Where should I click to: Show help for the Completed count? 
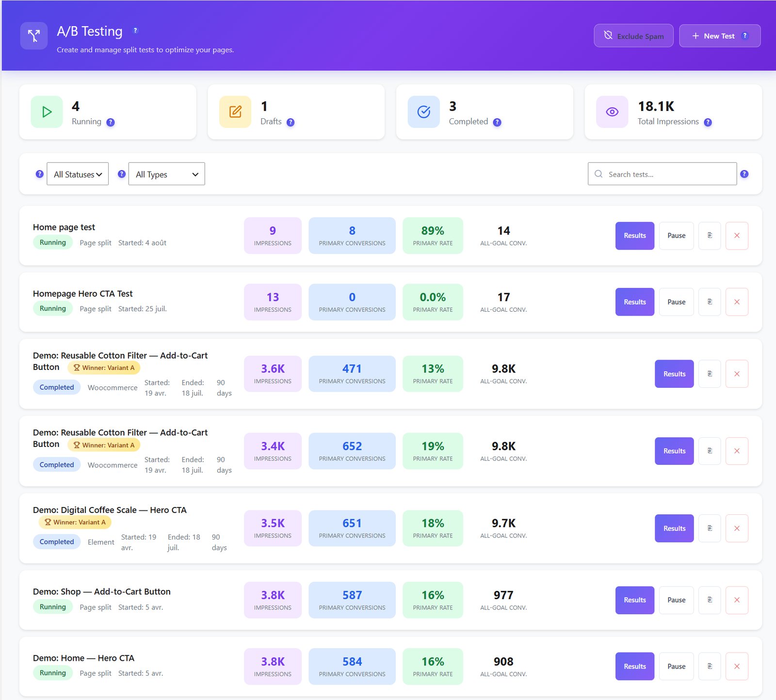[497, 122]
